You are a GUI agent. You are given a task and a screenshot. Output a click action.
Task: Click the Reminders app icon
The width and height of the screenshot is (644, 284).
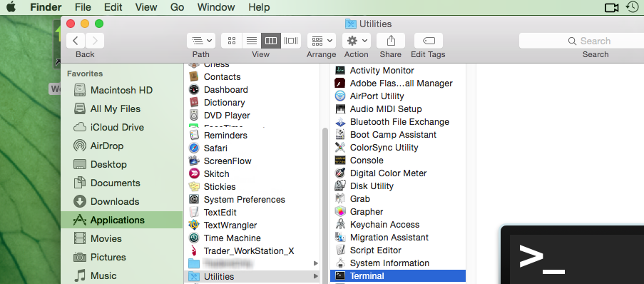coord(194,135)
